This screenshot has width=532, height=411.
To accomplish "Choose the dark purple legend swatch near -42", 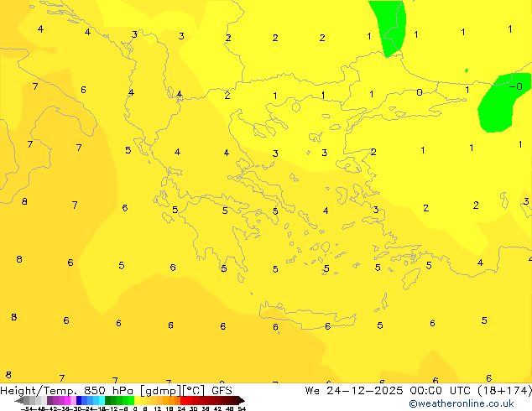I will [50, 400].
